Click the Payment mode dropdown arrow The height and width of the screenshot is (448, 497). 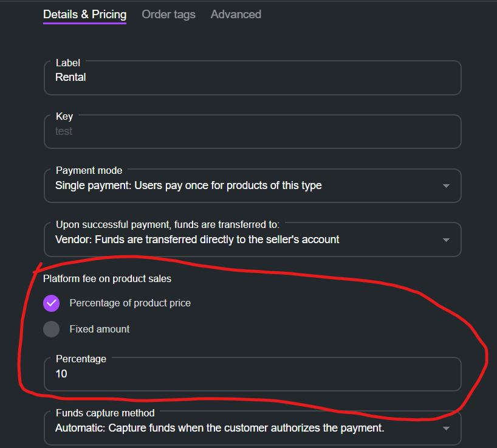[446, 186]
